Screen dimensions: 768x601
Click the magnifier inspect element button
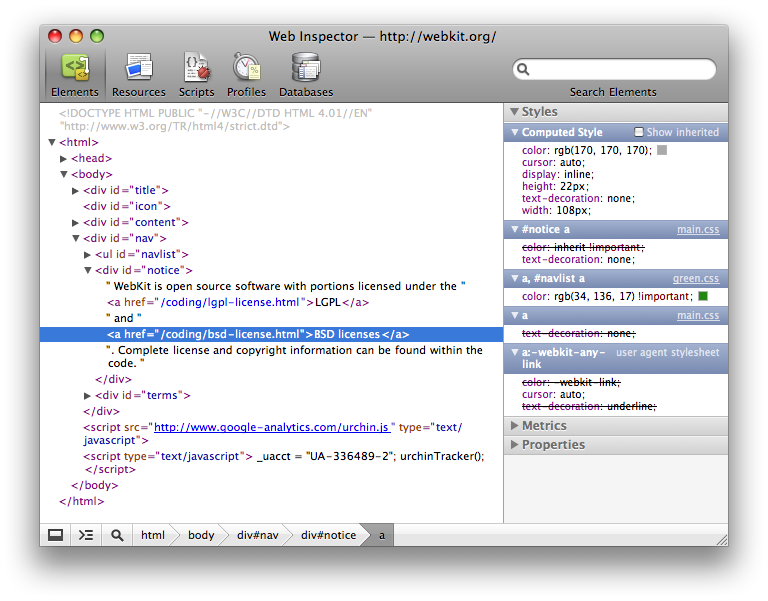pos(117,535)
